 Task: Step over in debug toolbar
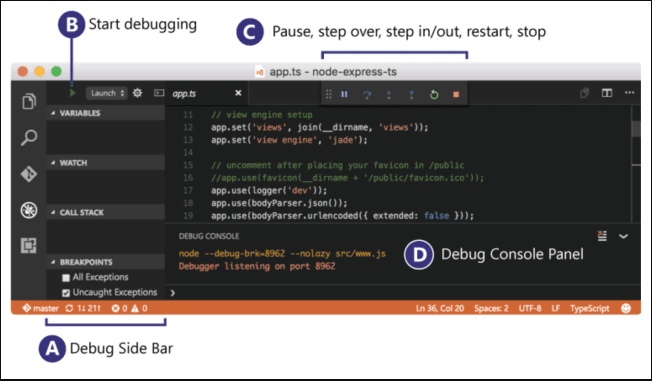pos(367,94)
